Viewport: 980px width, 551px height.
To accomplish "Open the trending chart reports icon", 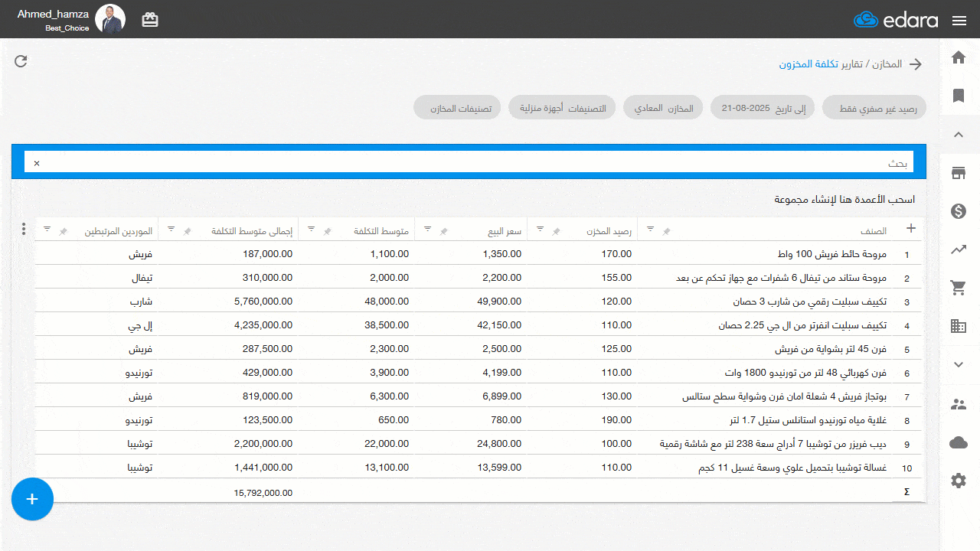I will click(958, 249).
